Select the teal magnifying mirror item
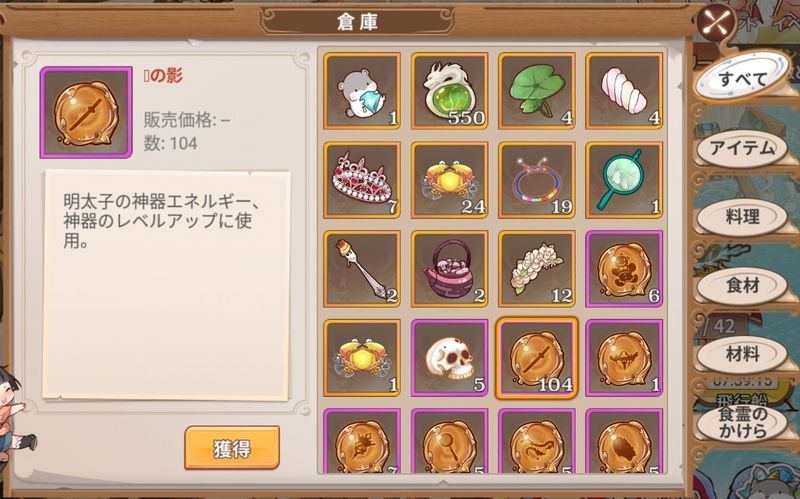 point(624,180)
